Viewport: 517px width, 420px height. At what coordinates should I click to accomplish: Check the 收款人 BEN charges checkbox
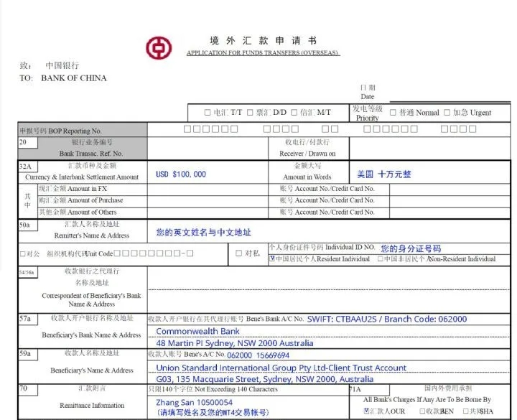click(422, 411)
